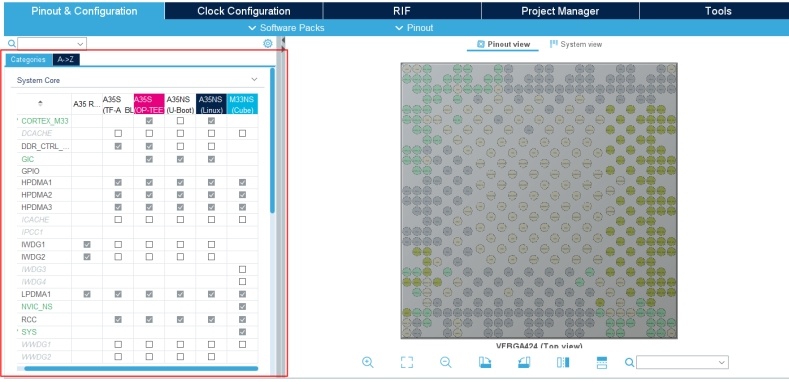Click the rotate chip right icon
789x382 pixels.
[524, 362]
